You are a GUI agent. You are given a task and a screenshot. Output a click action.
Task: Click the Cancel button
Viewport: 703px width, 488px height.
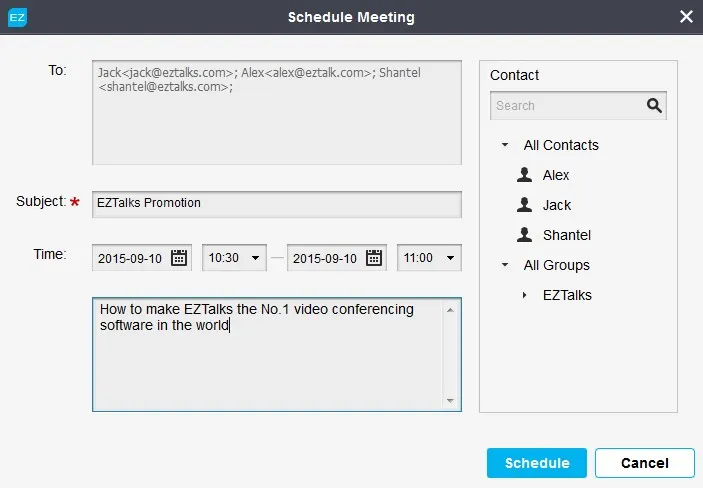click(645, 463)
